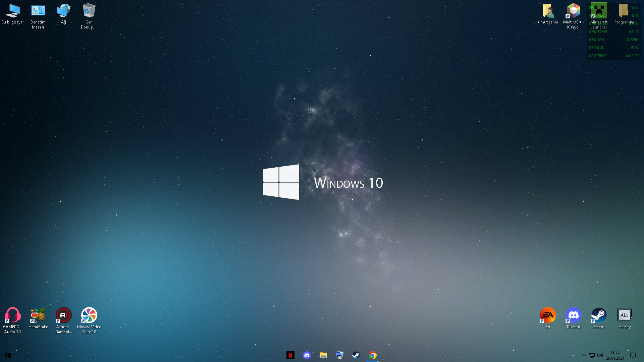Launch HandBrake from desktop

[x=38, y=318]
